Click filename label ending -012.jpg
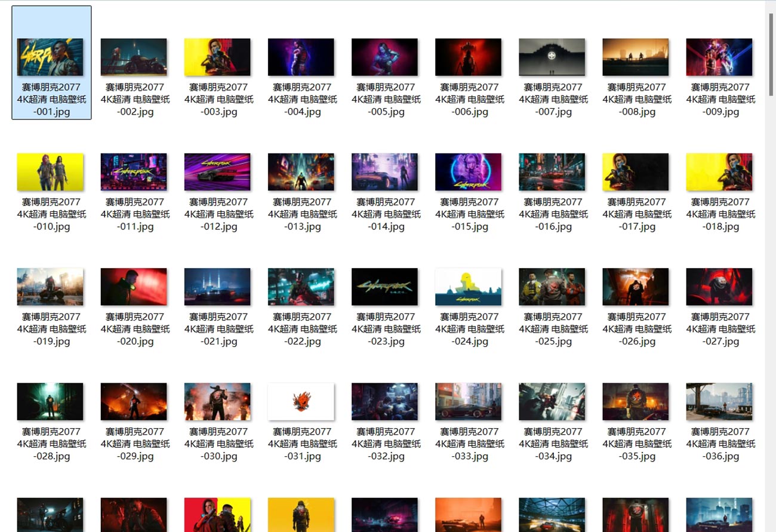 pos(218,214)
